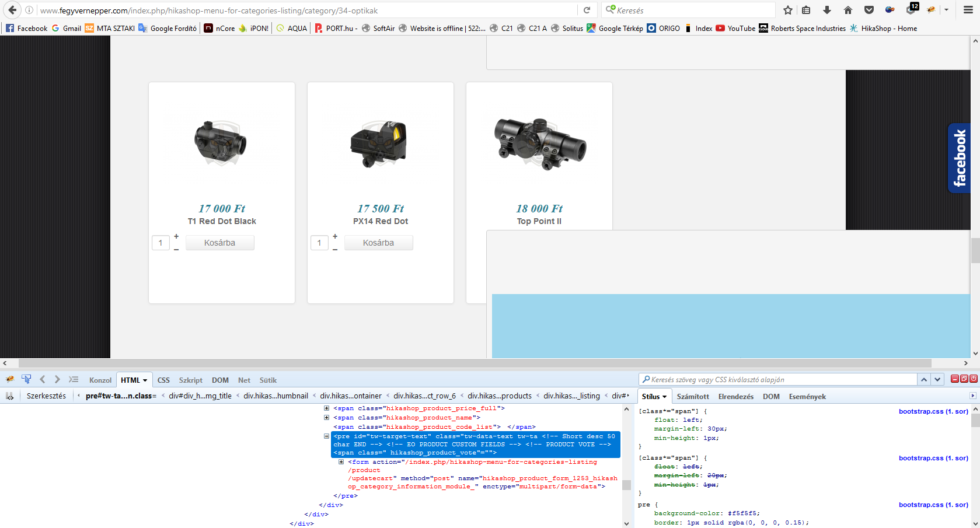Click the Firebug bug icon in devtools
Image resolution: width=980 pixels, height=528 pixels.
click(x=10, y=379)
